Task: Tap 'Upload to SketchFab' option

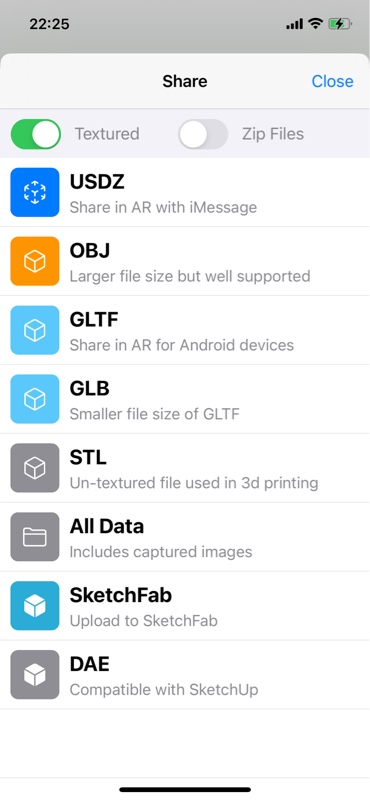Action: click(185, 606)
